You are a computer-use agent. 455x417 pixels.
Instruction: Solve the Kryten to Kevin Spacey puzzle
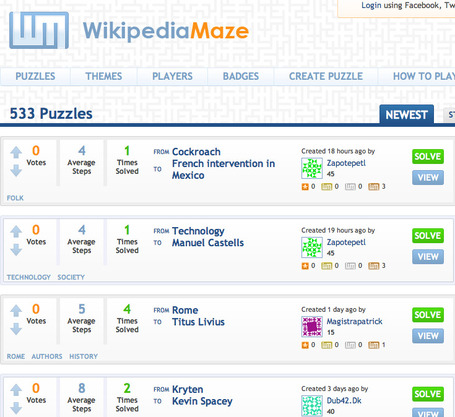pos(428,394)
